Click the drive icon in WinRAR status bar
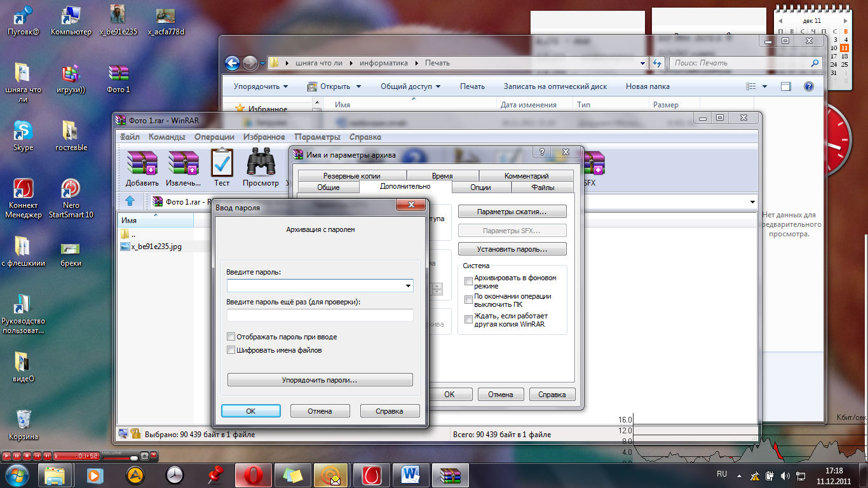Image resolution: width=868 pixels, height=488 pixels. 123,434
